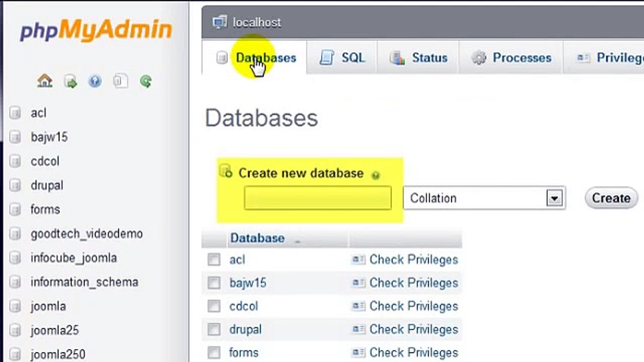Screen dimensions: 644x362
Task: Click the log out icon in sidebar
Action: [70, 81]
